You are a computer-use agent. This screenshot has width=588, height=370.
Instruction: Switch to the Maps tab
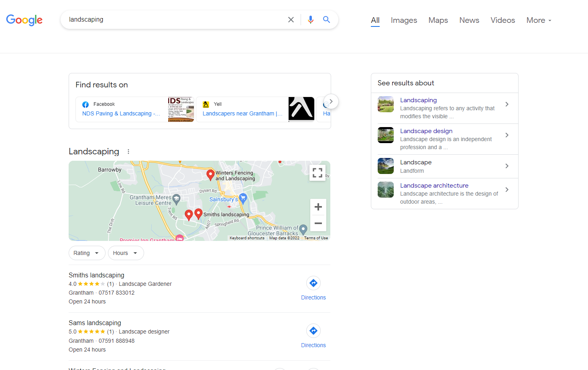pos(438,20)
